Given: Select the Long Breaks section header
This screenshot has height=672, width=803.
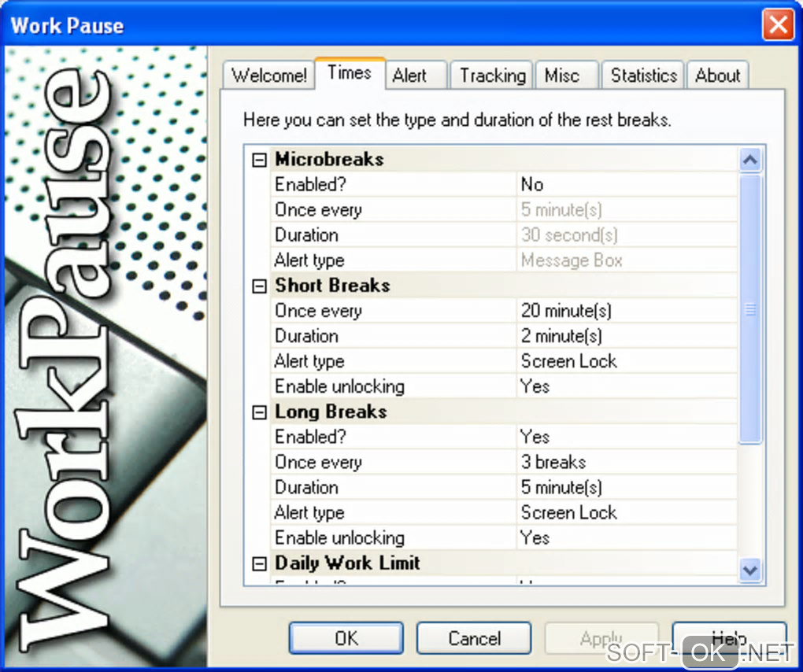Looking at the screenshot, I should (504, 412).
